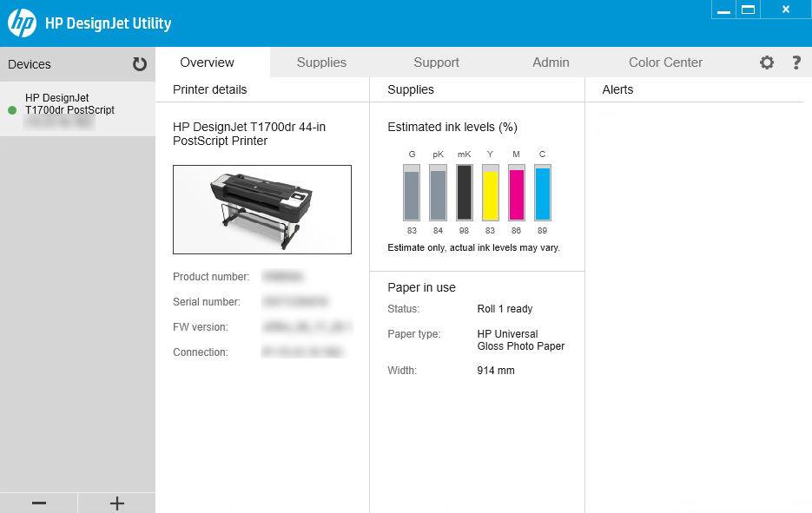Click the Paper in use heading
Viewport: 812px width, 513px height.
(x=421, y=287)
